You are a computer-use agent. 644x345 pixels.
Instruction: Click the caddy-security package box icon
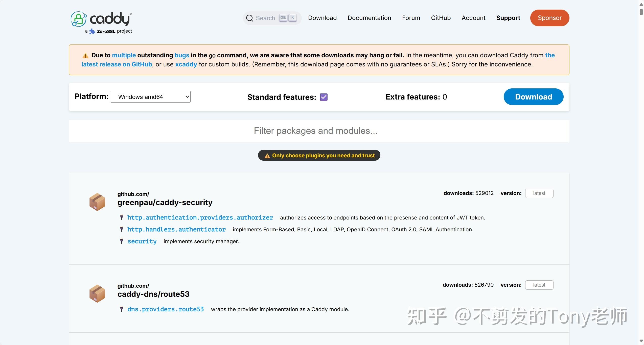97,202
